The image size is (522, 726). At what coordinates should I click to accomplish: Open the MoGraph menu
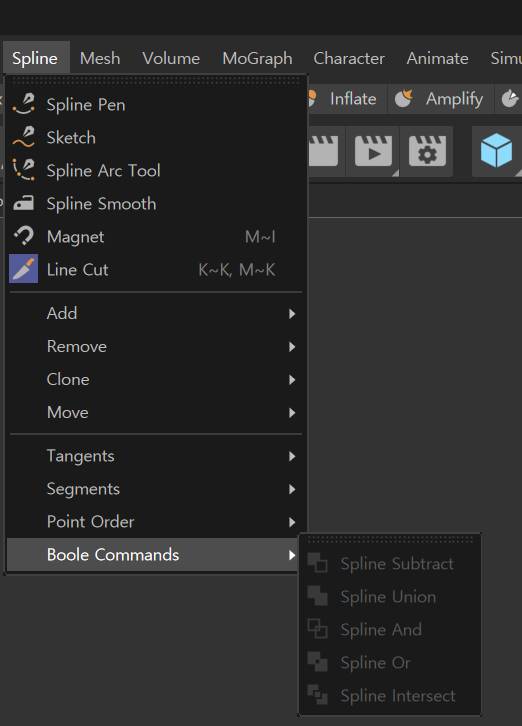257,58
